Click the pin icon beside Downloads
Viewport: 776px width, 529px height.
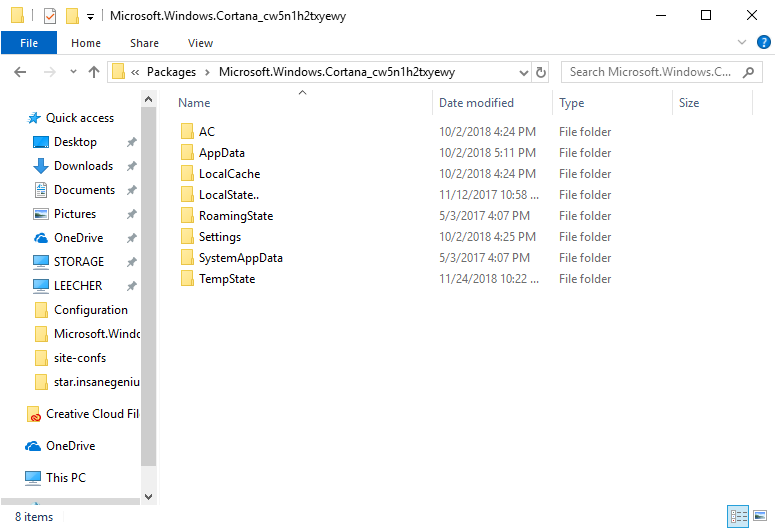(x=131, y=166)
